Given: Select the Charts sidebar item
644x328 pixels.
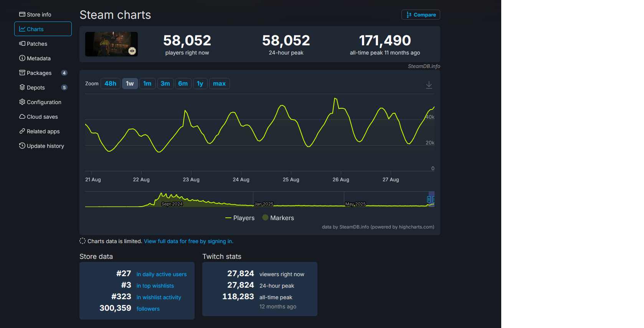Looking at the screenshot, I should tap(43, 29).
